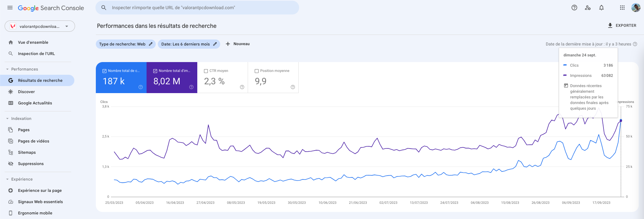The height and width of the screenshot is (219, 644).
Task: Open the user management settings icon
Action: [x=588, y=8]
